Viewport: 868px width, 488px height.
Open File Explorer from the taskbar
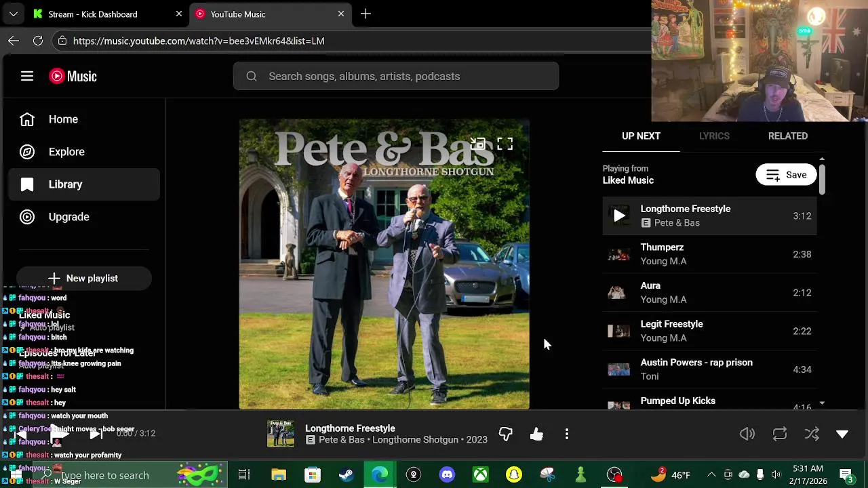[279, 475]
